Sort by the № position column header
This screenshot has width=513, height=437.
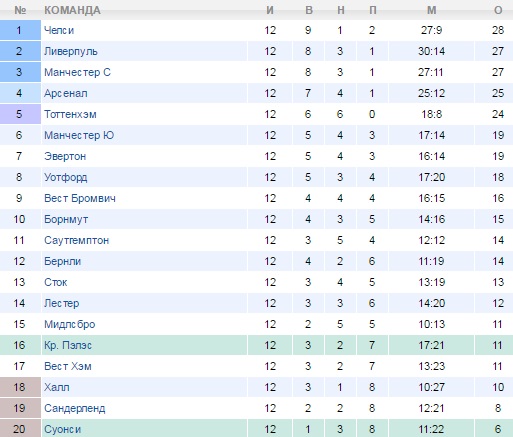tap(20, 10)
